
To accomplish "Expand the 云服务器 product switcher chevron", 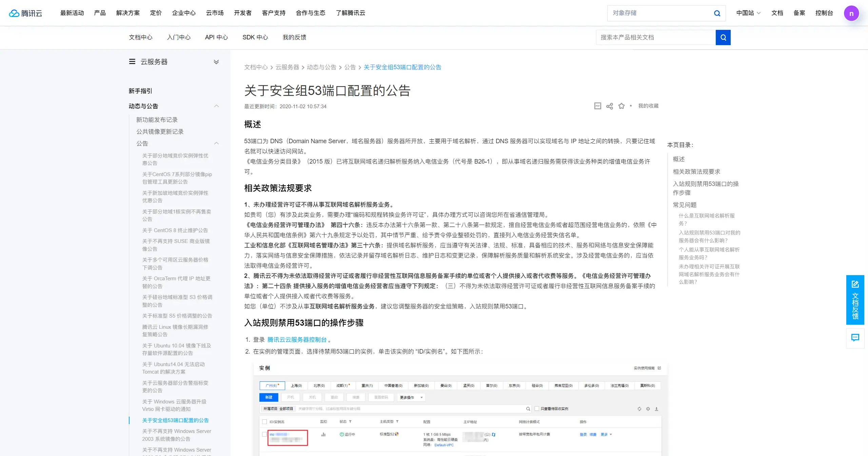I will pyautogui.click(x=216, y=62).
